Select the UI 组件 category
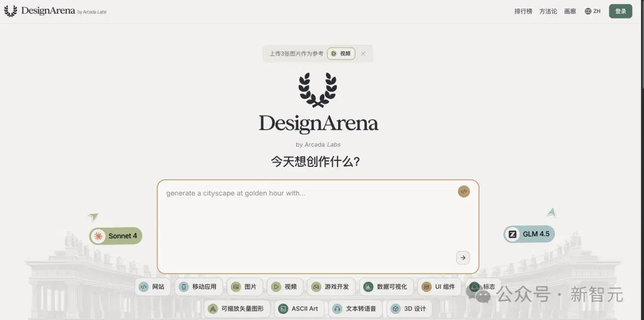This screenshot has width=644, height=320. (x=439, y=287)
